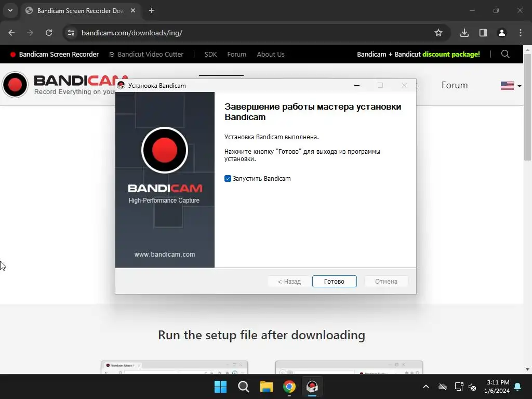Open Chrome downloads icon
Screen dimensions: 532x399
pos(464,33)
